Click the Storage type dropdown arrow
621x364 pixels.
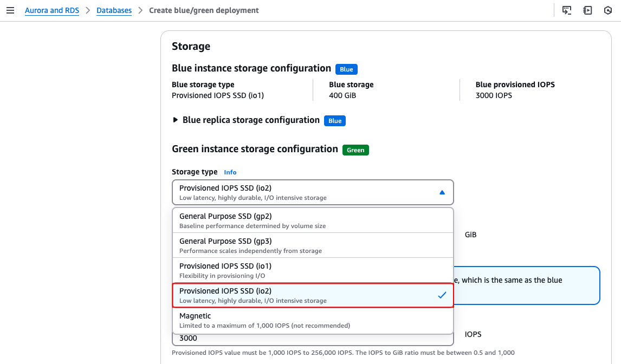(x=442, y=192)
